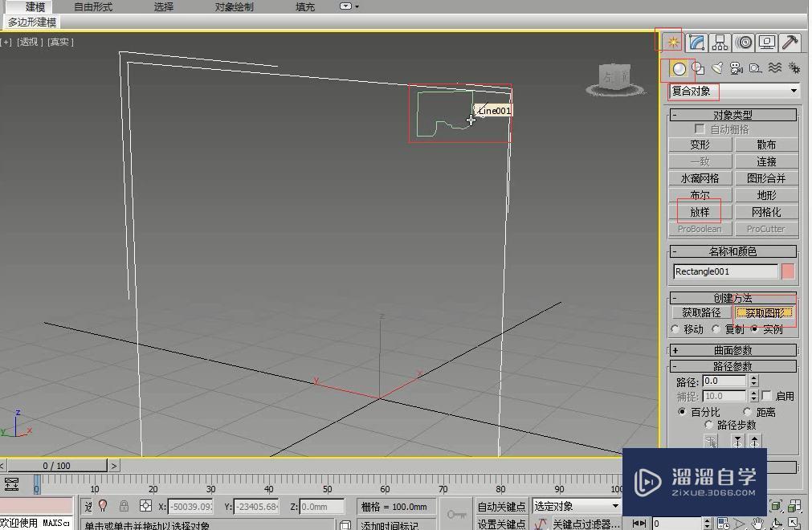Click the set keys large key icon
The height and width of the screenshot is (530, 812).
(456, 513)
